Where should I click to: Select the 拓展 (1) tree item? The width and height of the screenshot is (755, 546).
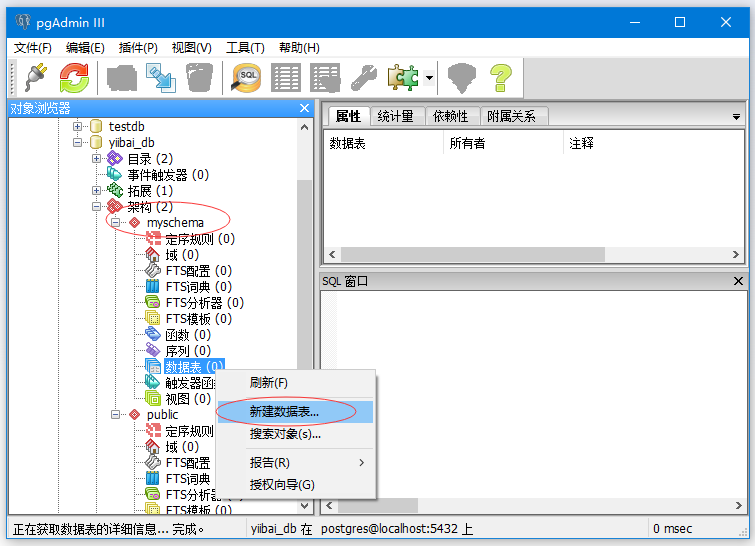click(149, 190)
